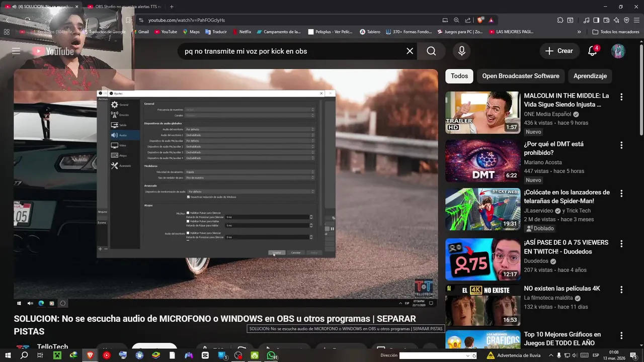This screenshot has width=644, height=362.
Task: Open the Advertencia de lluvia weather widget
Action: pos(513,355)
